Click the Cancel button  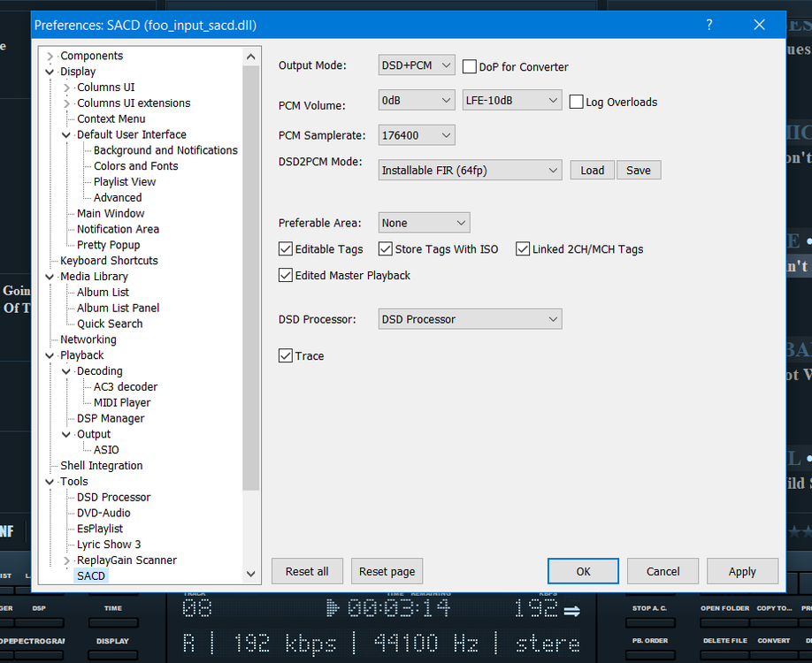(x=663, y=571)
